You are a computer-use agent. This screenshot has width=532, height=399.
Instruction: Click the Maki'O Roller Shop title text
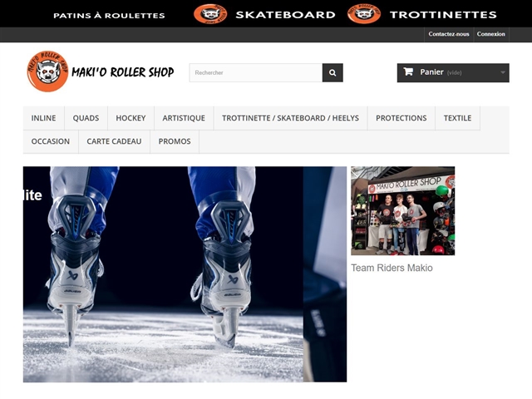(122, 72)
